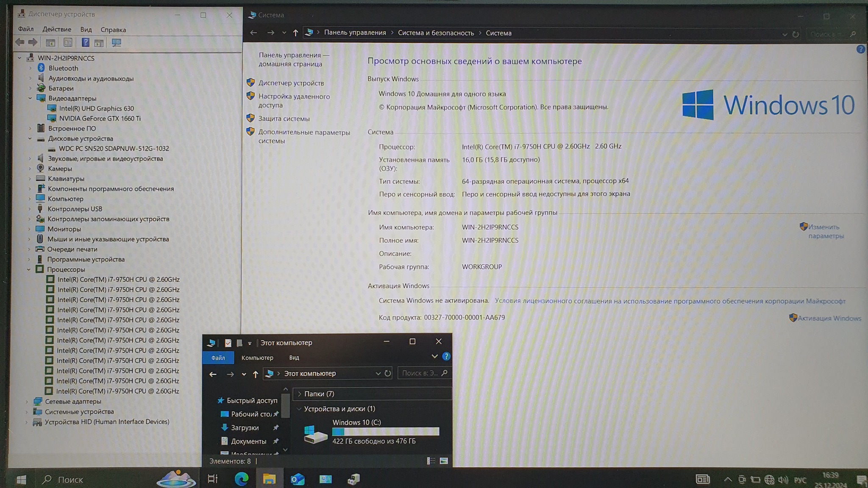The image size is (868, 488).
Task: Click the up arrow in Система window navigation
Action: [295, 33]
